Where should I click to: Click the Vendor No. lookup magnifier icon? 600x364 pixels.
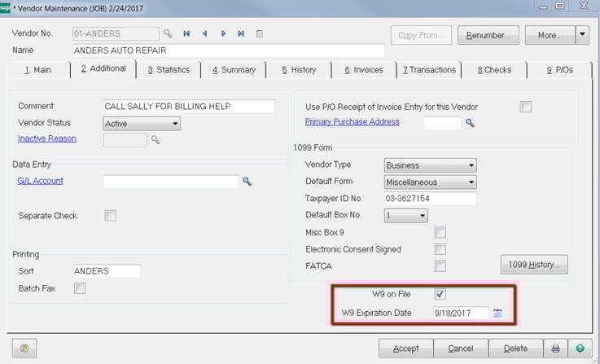pyautogui.click(x=168, y=34)
